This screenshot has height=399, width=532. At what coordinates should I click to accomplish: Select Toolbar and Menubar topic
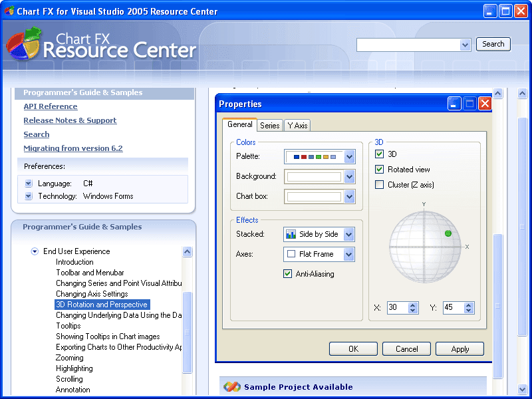tap(90, 273)
